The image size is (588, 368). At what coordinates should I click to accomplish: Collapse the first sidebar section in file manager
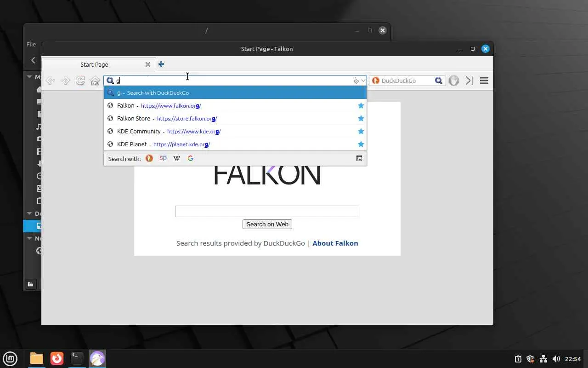29,77
